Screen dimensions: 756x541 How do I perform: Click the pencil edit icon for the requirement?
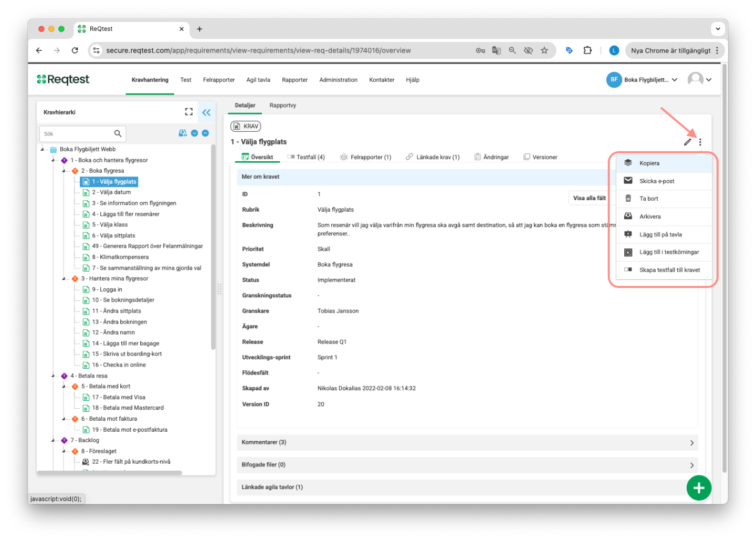(x=687, y=142)
